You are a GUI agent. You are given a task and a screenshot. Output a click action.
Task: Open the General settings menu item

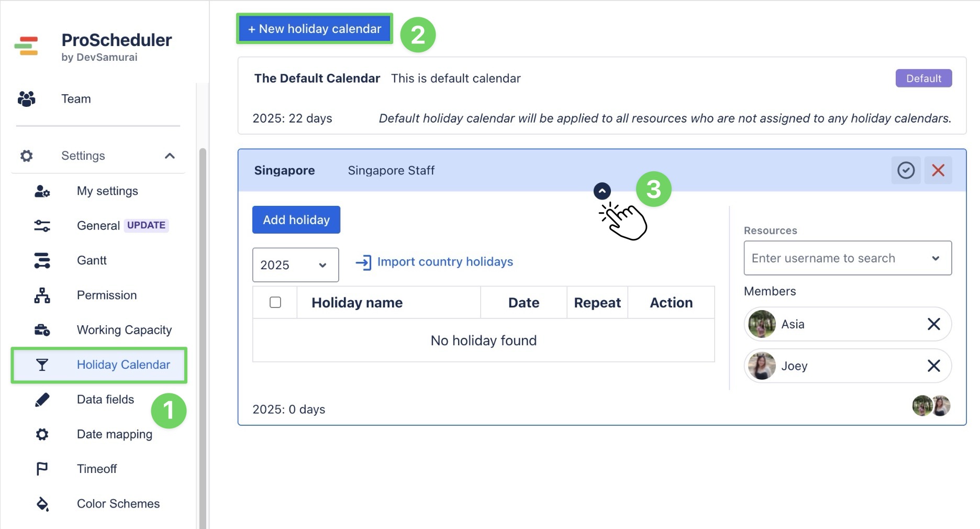[x=98, y=225]
